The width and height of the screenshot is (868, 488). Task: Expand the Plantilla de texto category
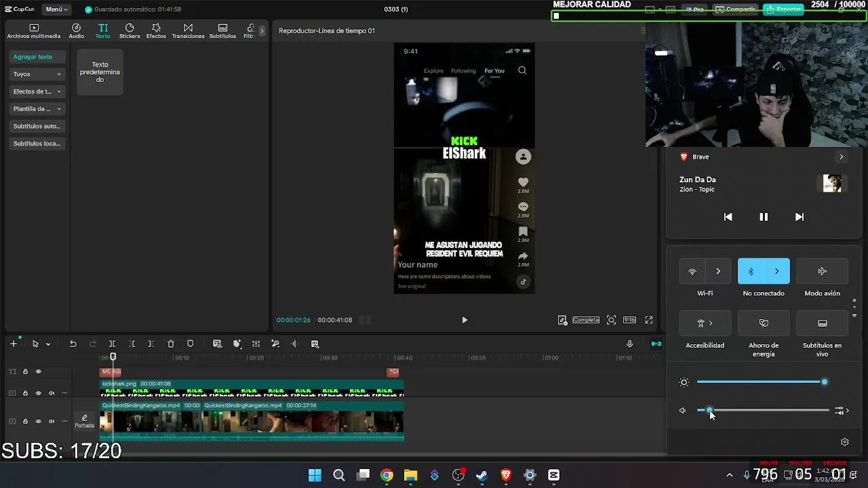[37, 108]
